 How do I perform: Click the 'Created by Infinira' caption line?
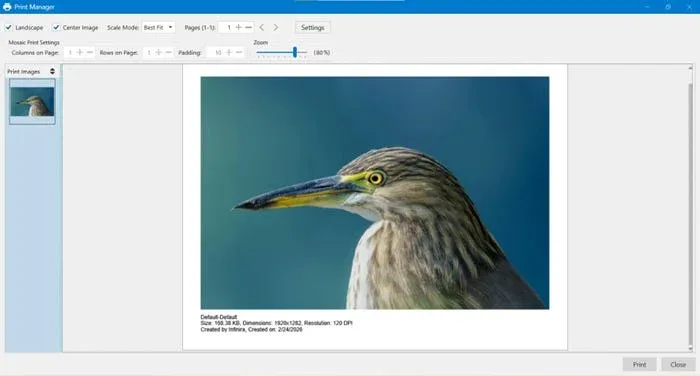pos(251,330)
